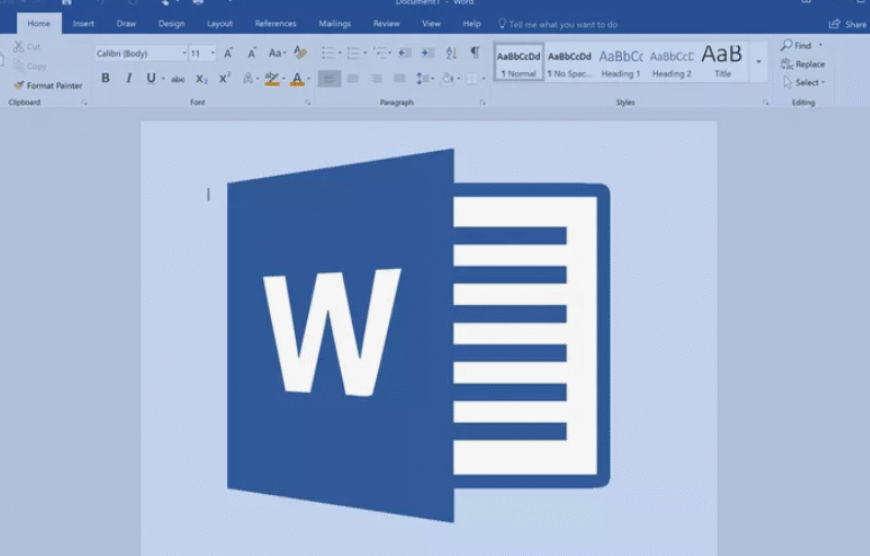
Task: Click the Multilevel List icon
Action: [380, 53]
